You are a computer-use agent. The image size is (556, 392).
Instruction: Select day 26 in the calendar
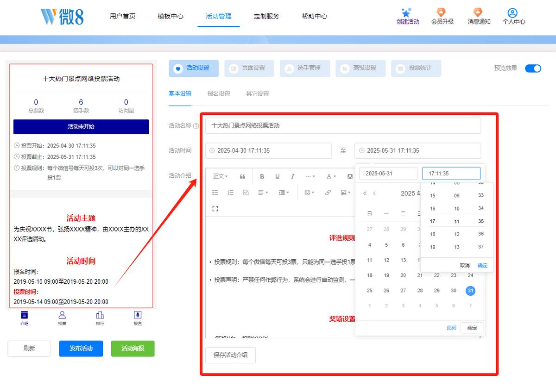386,291
